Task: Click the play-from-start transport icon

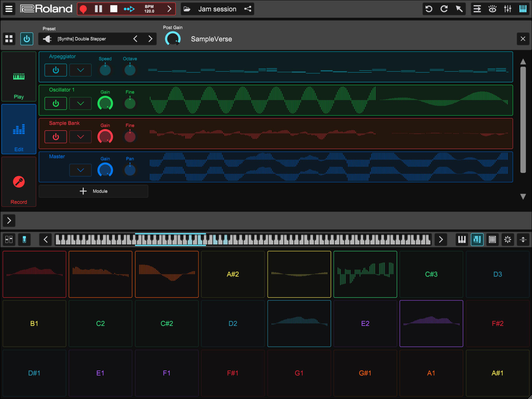Action: 129,9
